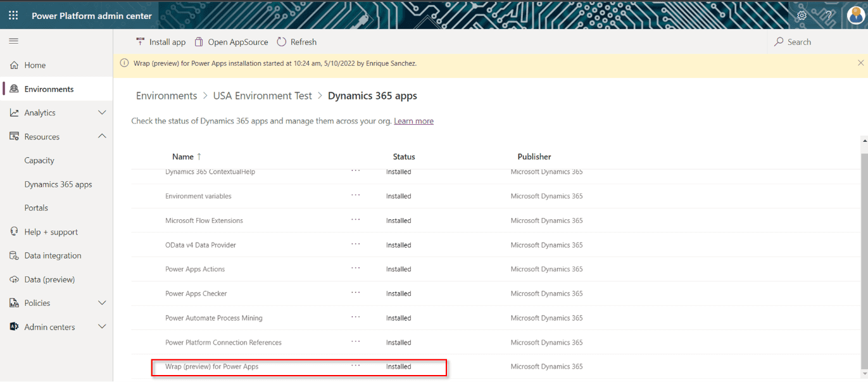Viewport: 868px width, 382px height.
Task: Go to Home in sidebar
Action: pyautogui.click(x=35, y=65)
